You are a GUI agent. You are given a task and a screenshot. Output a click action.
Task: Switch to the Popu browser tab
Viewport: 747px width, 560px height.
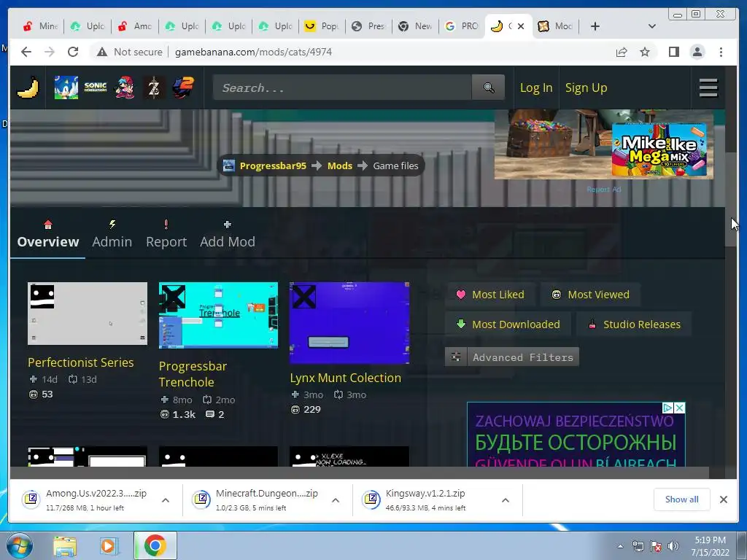pos(322,26)
